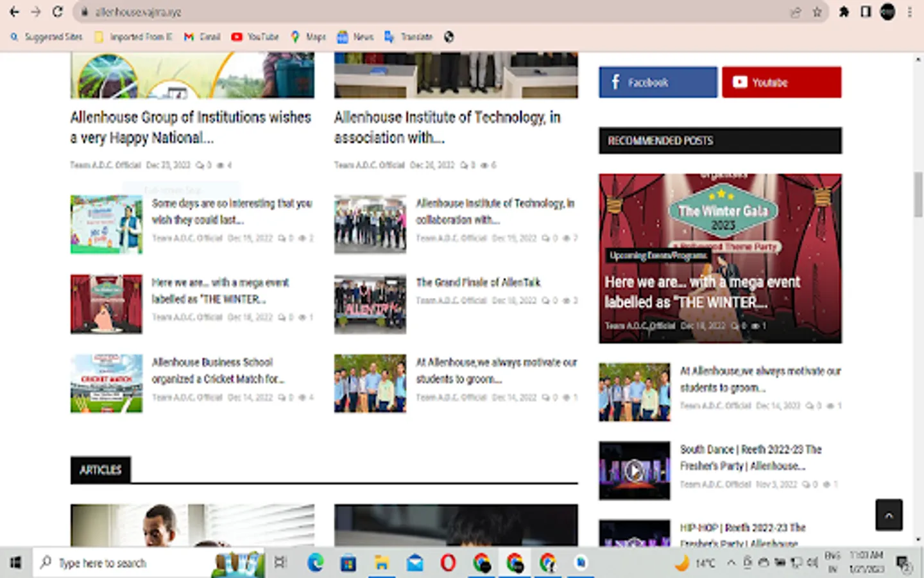924x578 pixels.
Task: Click the 'Some days are so interesting' thumbnail
Action: point(107,224)
